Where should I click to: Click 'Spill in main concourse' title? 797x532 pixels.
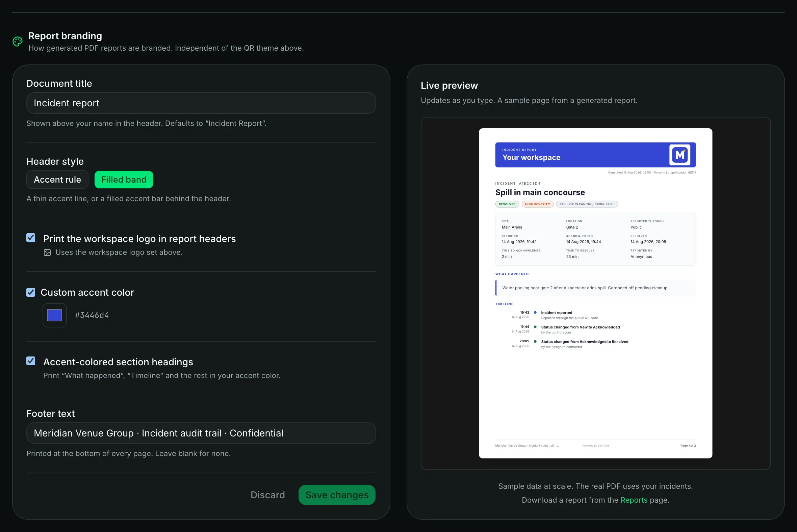point(540,192)
